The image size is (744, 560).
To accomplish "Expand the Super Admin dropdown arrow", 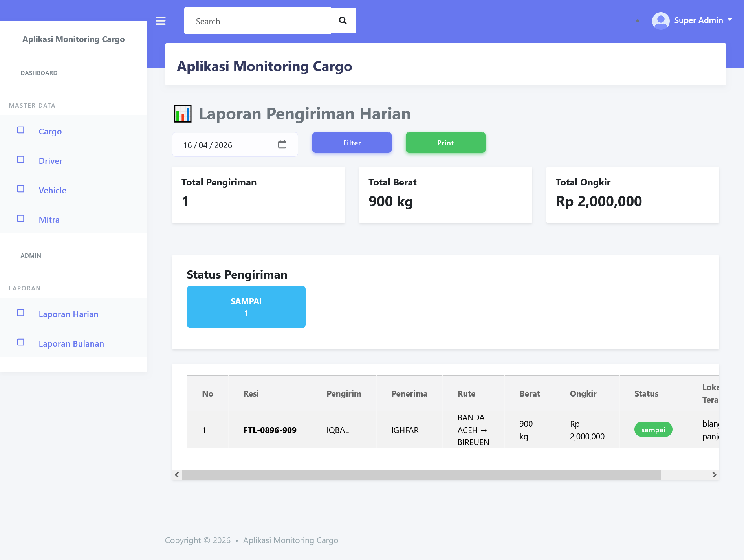I will (x=730, y=20).
